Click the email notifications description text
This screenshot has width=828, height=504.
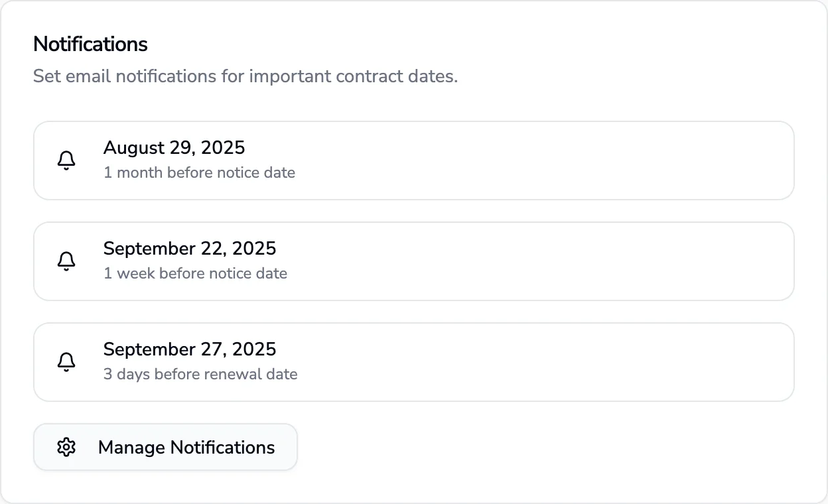[x=245, y=76]
